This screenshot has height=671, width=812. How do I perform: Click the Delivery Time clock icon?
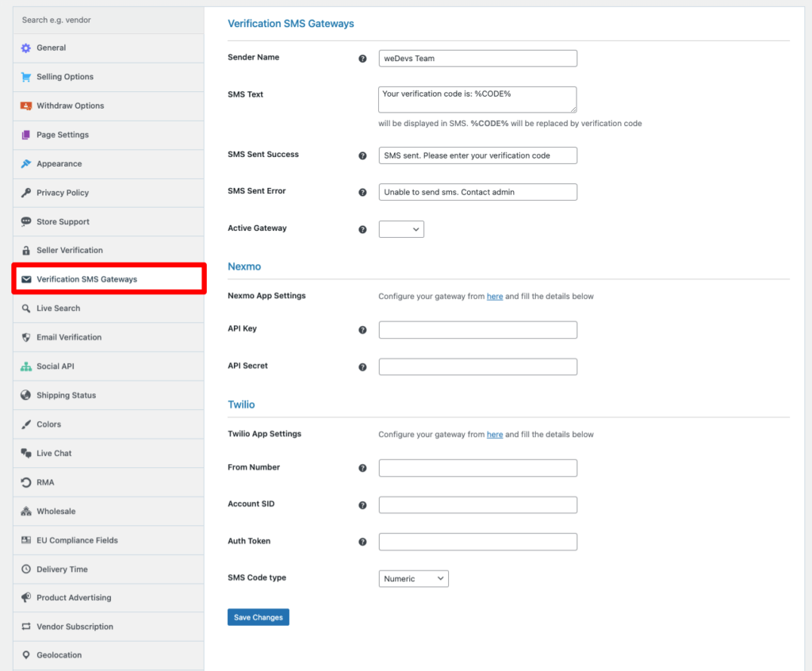[x=26, y=569]
